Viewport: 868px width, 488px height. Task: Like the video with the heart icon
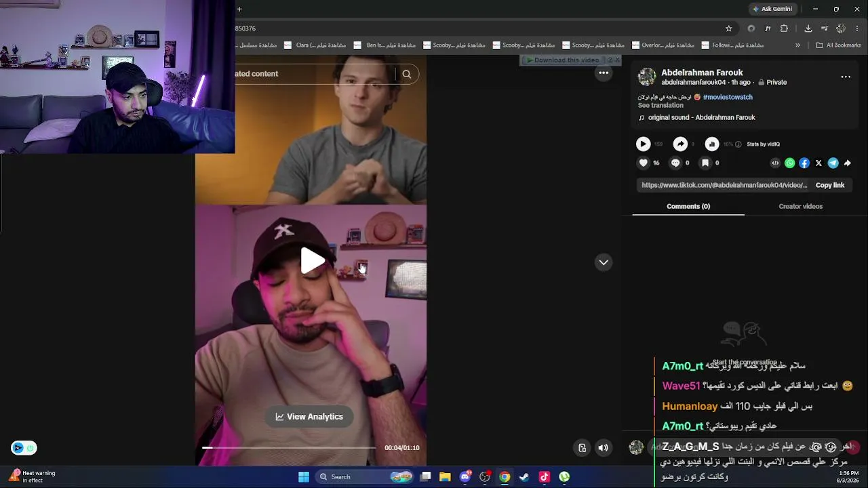644,163
